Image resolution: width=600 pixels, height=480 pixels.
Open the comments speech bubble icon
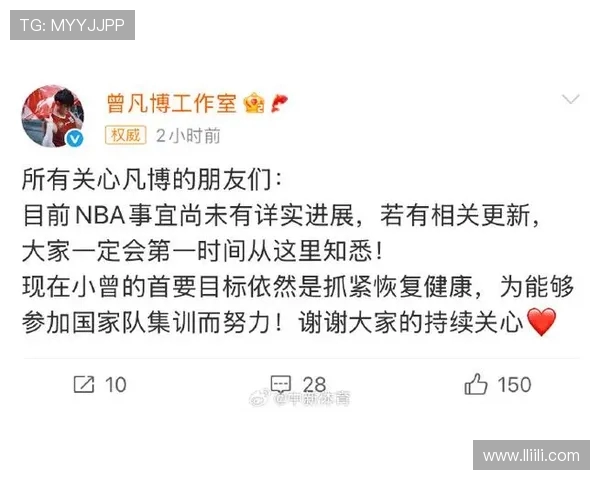click(x=281, y=384)
